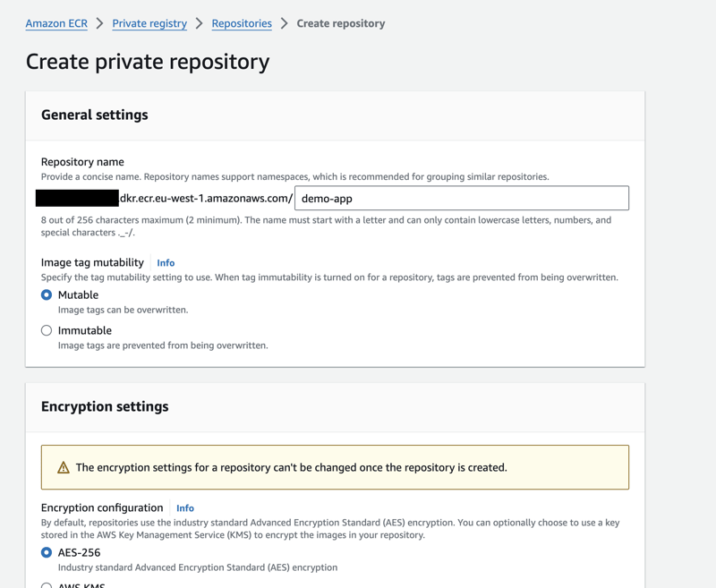Click the 'Encryption settings' section header

click(x=105, y=406)
